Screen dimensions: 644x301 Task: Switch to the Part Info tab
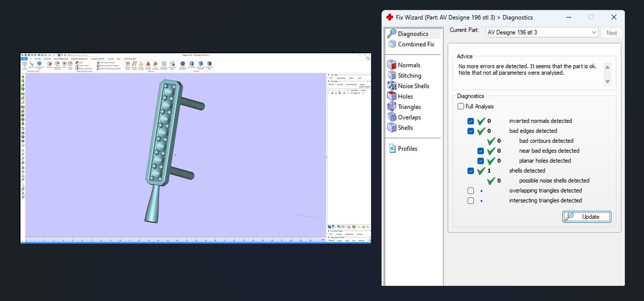[340, 85]
